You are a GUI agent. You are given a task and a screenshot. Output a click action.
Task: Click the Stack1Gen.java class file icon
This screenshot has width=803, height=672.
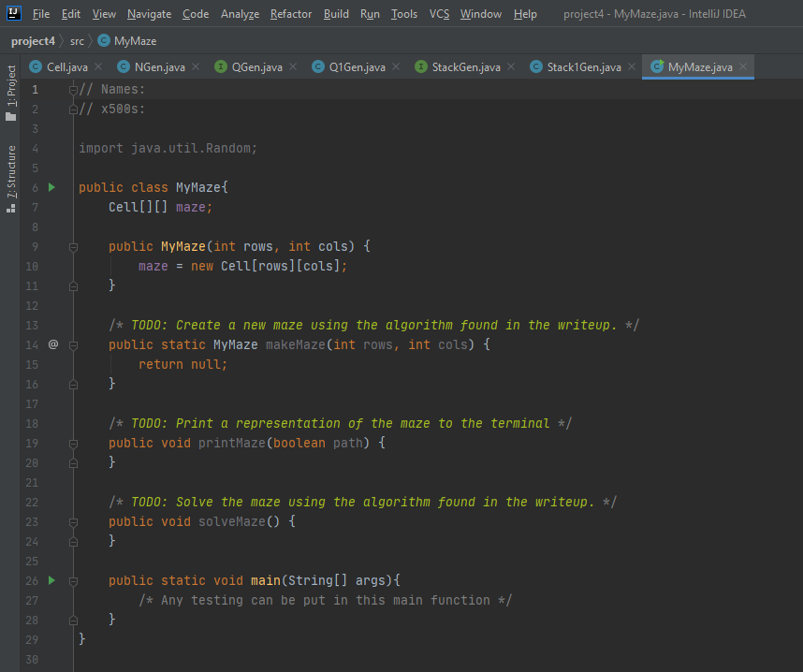click(x=535, y=66)
